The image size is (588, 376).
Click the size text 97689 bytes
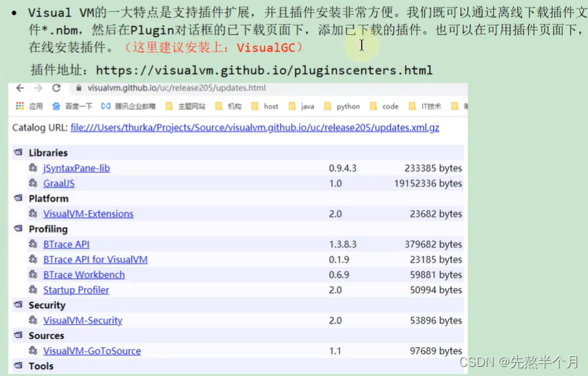tap(436, 351)
